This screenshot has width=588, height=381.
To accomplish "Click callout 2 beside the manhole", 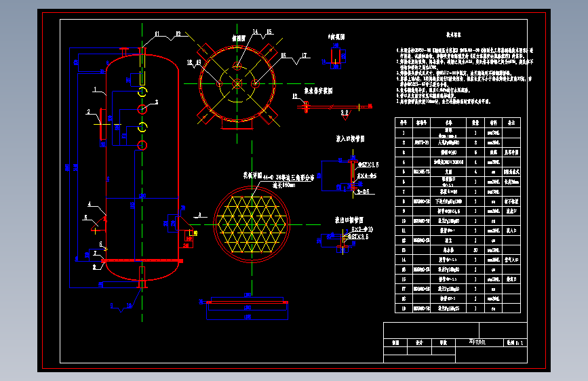I will (88, 112).
